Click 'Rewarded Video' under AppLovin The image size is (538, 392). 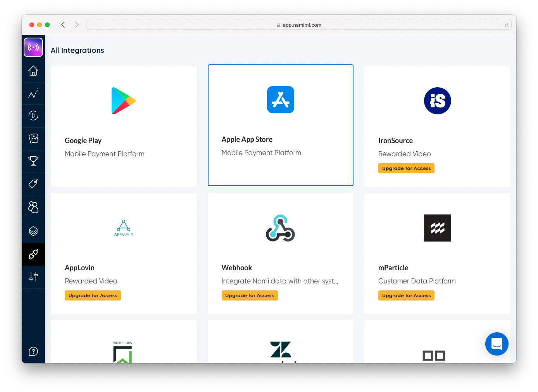coord(91,281)
